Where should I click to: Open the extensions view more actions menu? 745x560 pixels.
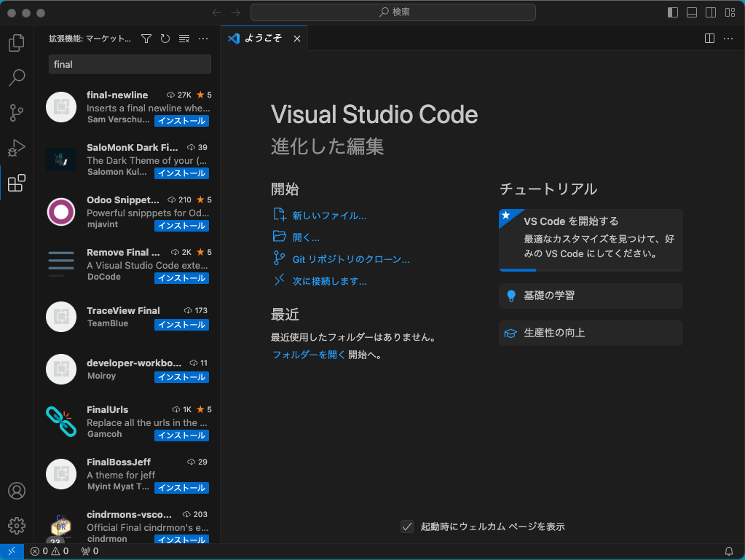click(x=203, y=39)
